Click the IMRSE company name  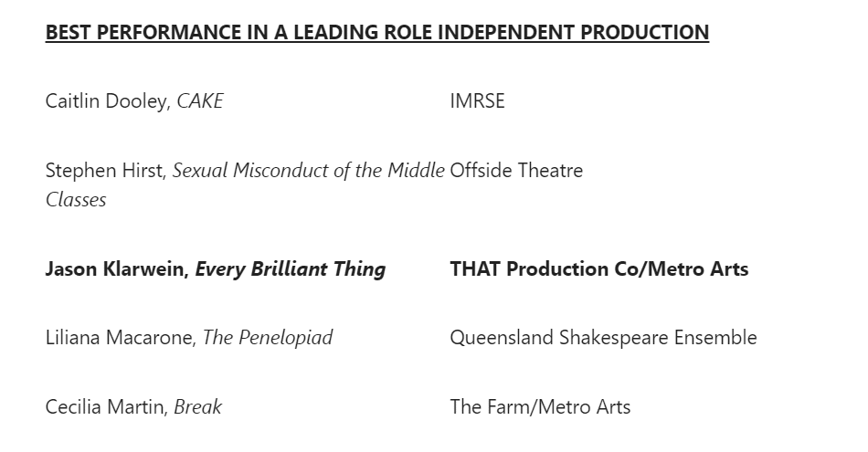pyautogui.click(x=477, y=101)
